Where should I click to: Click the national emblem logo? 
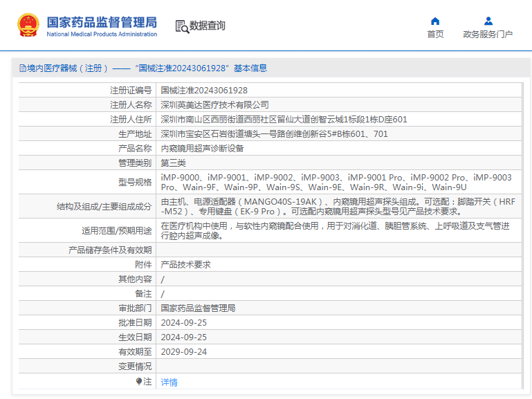(28, 25)
